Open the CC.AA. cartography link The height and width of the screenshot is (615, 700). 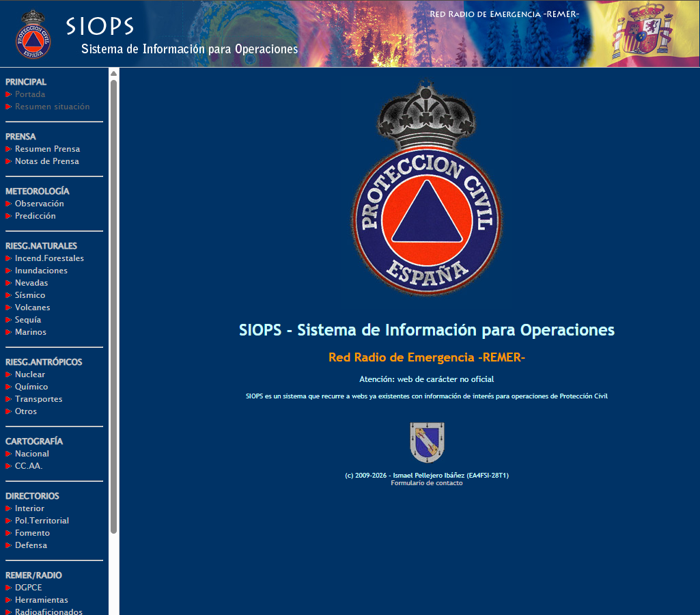(x=29, y=466)
